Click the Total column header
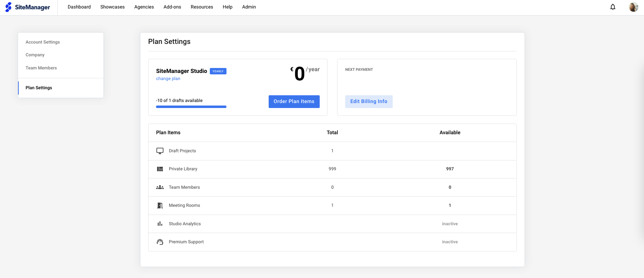 pos(332,132)
